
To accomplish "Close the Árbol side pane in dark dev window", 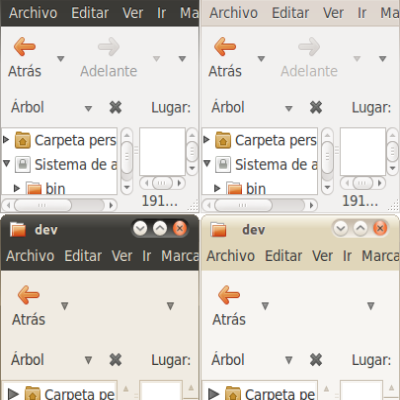I will point(115,360).
